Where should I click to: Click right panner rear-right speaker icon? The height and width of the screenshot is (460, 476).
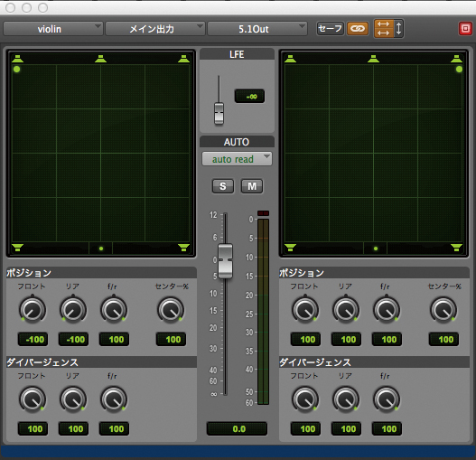pyautogui.click(x=456, y=248)
